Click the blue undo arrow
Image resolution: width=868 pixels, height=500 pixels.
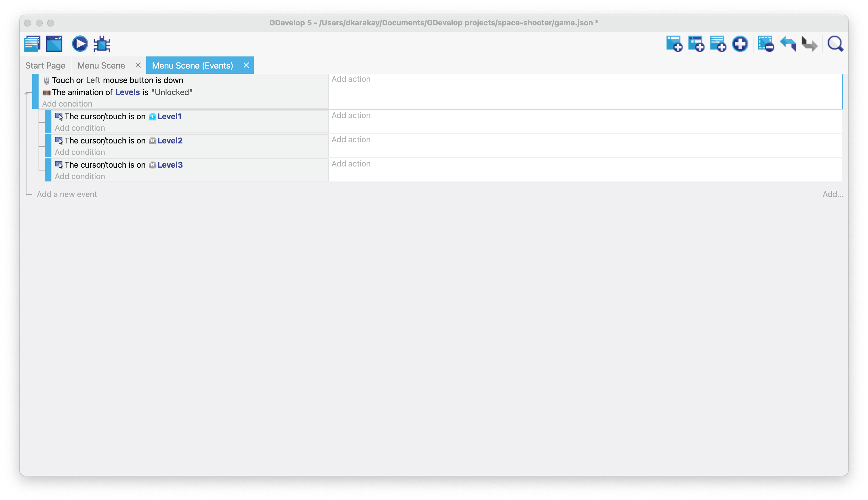788,44
